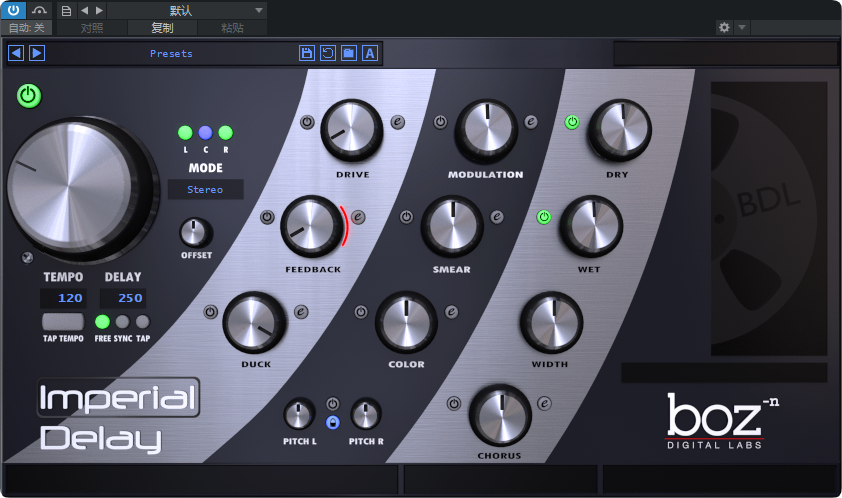Click the reload preset icon
This screenshot has height=498, width=842.
click(x=328, y=53)
